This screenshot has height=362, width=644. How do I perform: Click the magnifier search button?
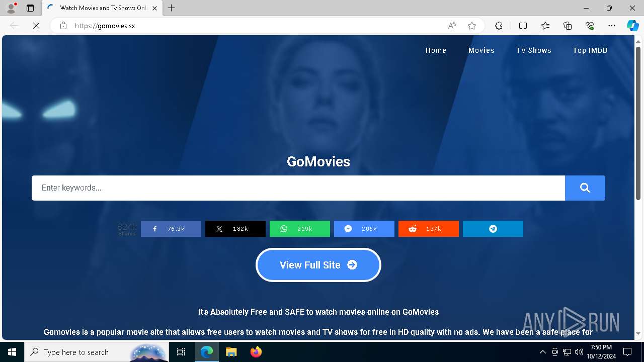[585, 188]
